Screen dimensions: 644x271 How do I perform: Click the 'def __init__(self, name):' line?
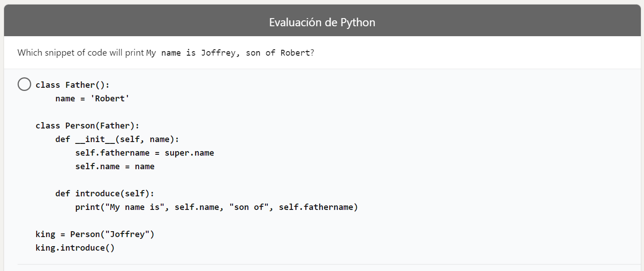pyautogui.click(x=117, y=139)
